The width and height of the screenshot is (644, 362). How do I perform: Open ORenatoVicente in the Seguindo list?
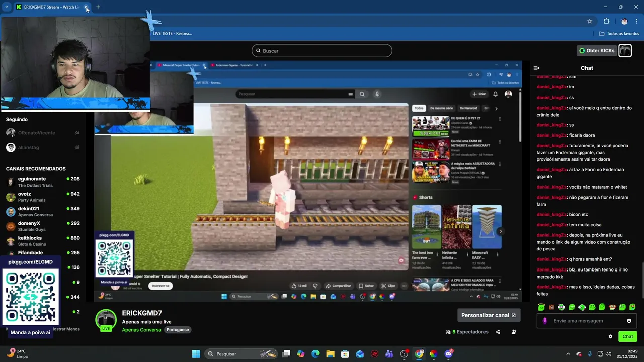(x=43, y=133)
